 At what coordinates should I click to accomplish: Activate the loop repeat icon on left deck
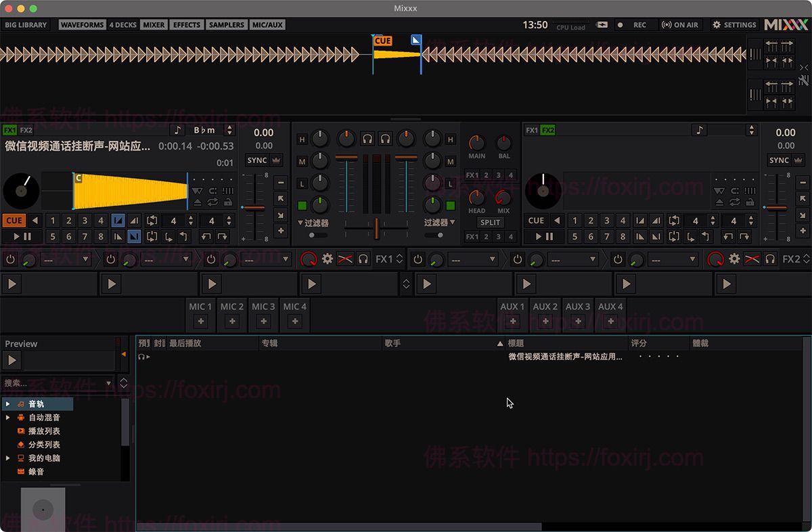click(212, 203)
